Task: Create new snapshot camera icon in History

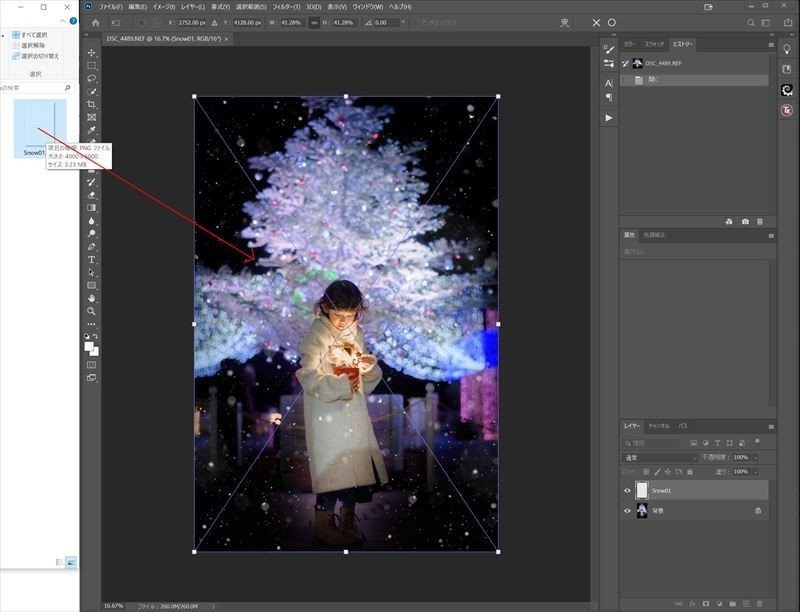Action: click(745, 222)
